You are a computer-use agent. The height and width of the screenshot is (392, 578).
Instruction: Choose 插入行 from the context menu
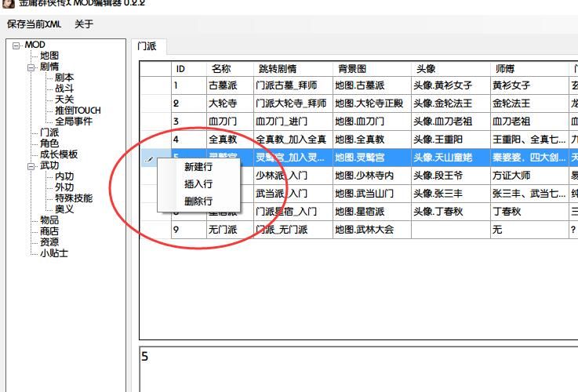tap(198, 184)
